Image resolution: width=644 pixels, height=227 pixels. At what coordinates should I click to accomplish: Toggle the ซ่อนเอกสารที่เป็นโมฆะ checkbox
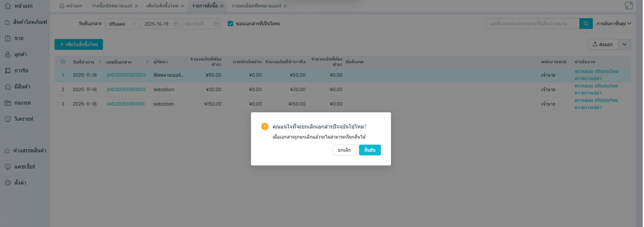[230, 24]
